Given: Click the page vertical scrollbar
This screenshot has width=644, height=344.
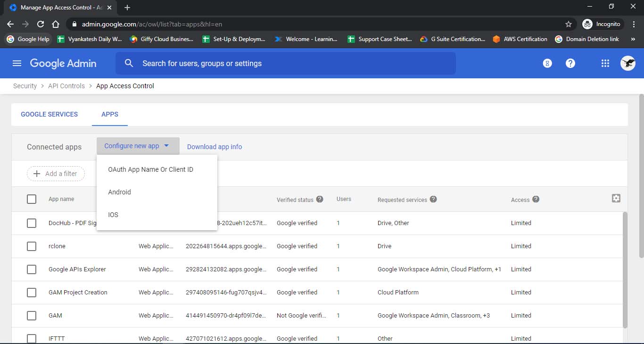Looking at the screenshot, I should coord(641,176).
